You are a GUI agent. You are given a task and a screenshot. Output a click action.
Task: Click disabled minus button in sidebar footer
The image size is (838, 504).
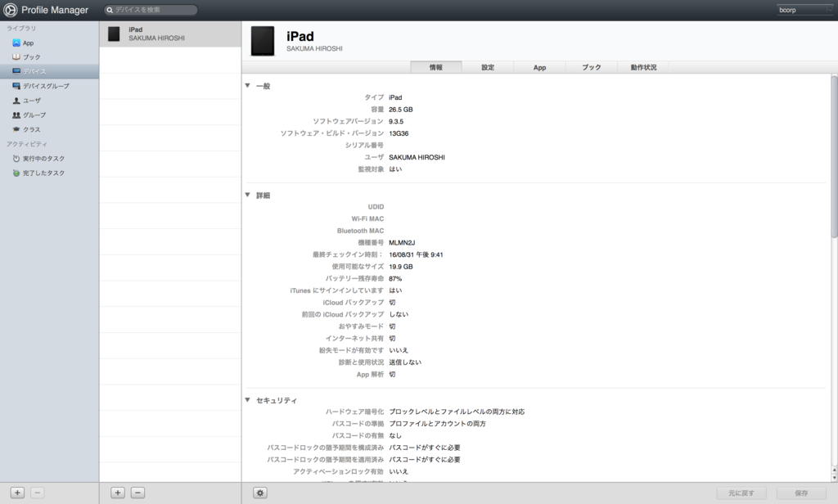(37, 493)
